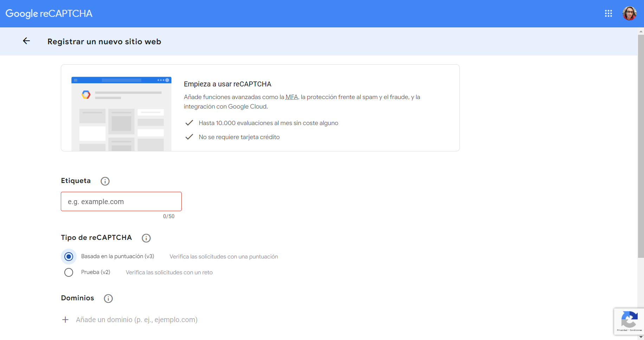Click the Añade un dominio input field
This screenshot has width=644, height=340.
[x=137, y=320]
